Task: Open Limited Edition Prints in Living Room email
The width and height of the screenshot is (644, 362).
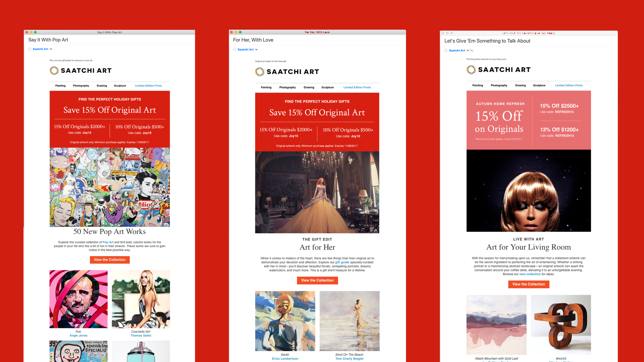Action: 569,85
